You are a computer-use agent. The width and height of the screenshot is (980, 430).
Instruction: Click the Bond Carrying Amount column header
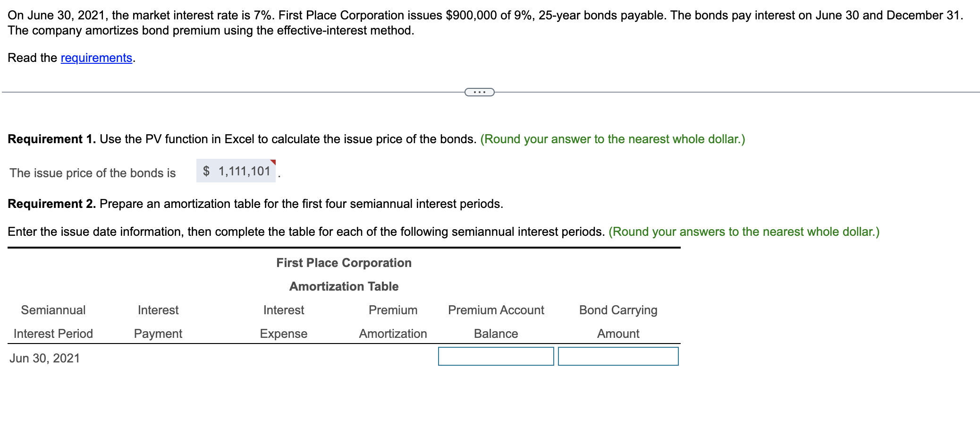617,321
